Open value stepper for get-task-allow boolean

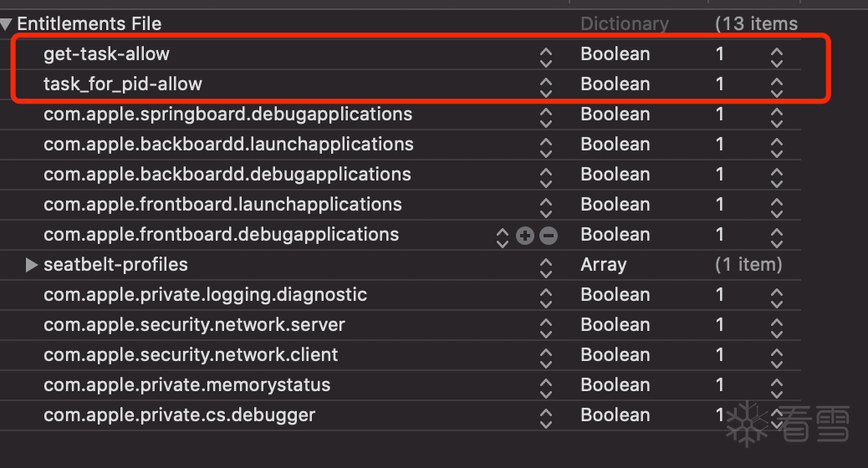tap(777, 56)
